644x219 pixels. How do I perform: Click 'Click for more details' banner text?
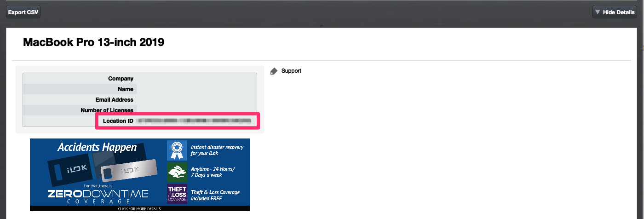pos(139,209)
